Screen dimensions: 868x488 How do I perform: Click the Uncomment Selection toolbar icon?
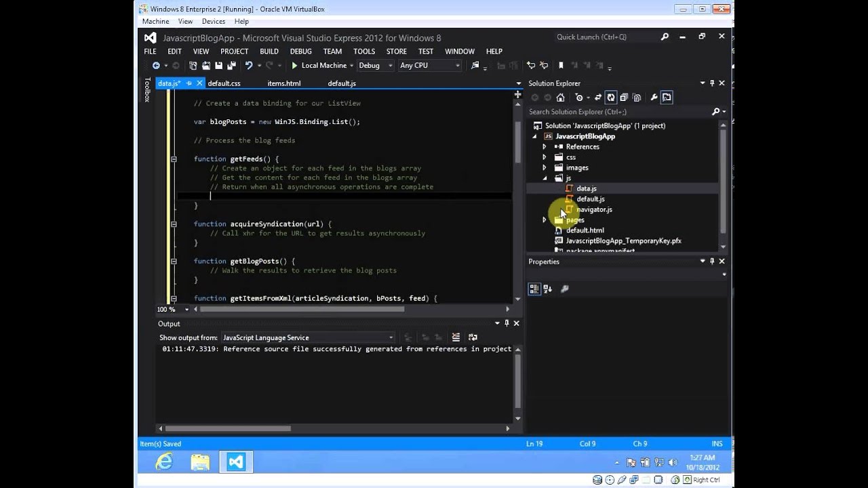click(543, 66)
